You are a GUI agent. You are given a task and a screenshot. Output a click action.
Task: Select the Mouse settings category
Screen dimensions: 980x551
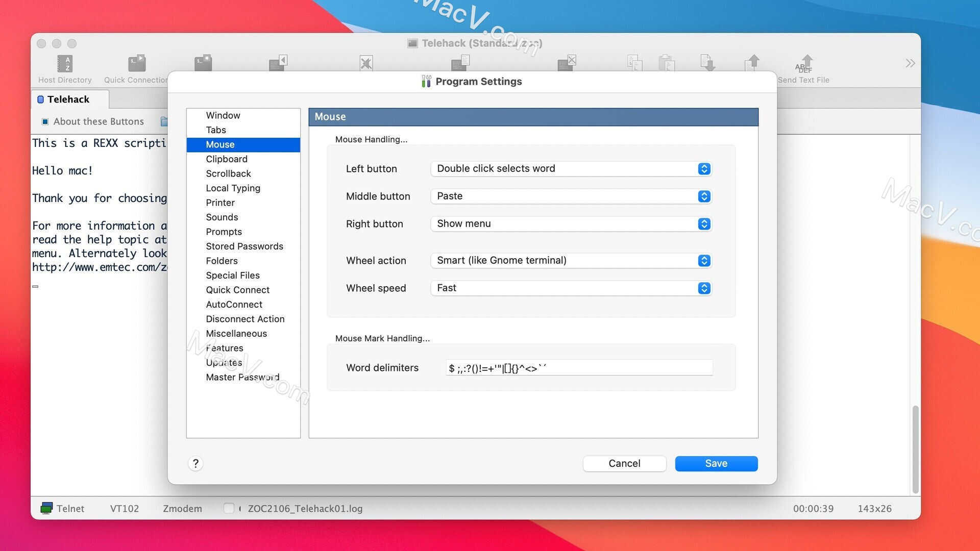(220, 144)
